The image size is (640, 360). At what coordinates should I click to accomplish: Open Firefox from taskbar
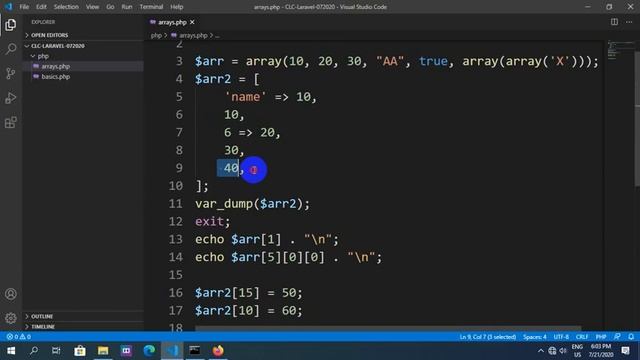tap(218, 351)
